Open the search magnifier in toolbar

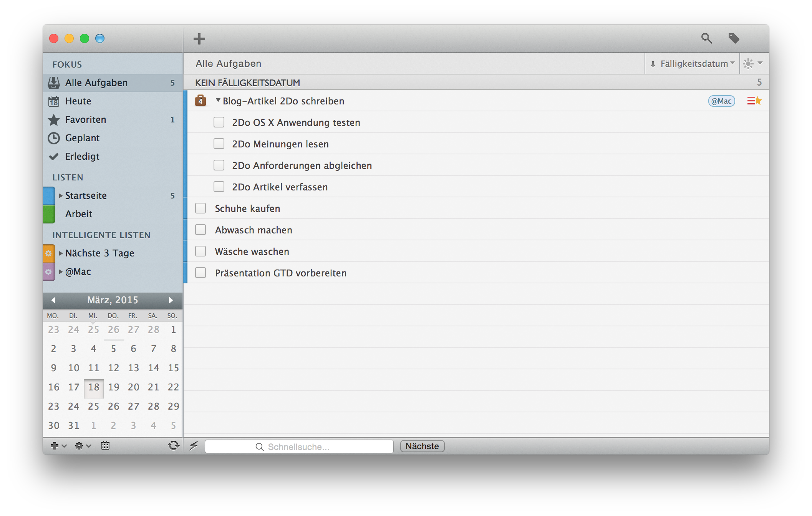(706, 38)
